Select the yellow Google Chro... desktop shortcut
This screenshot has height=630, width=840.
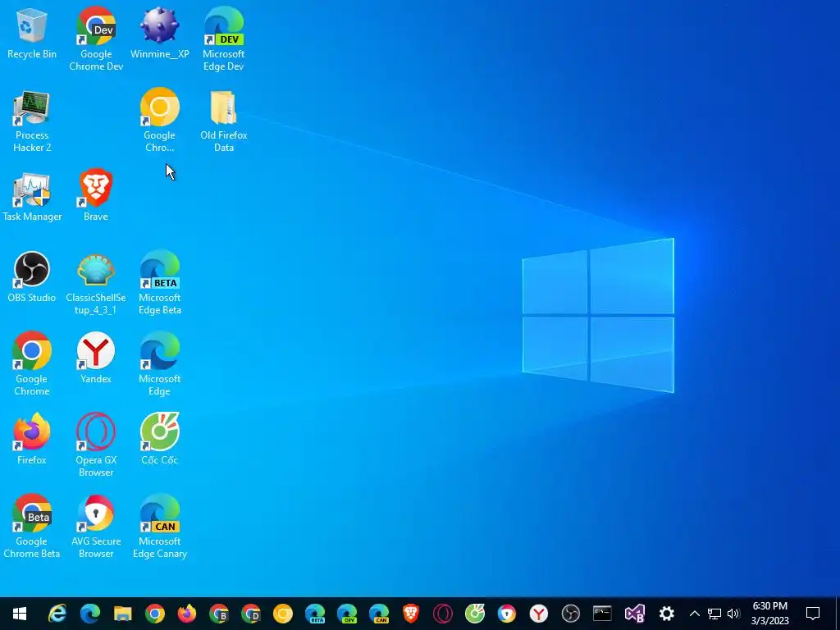click(x=160, y=121)
